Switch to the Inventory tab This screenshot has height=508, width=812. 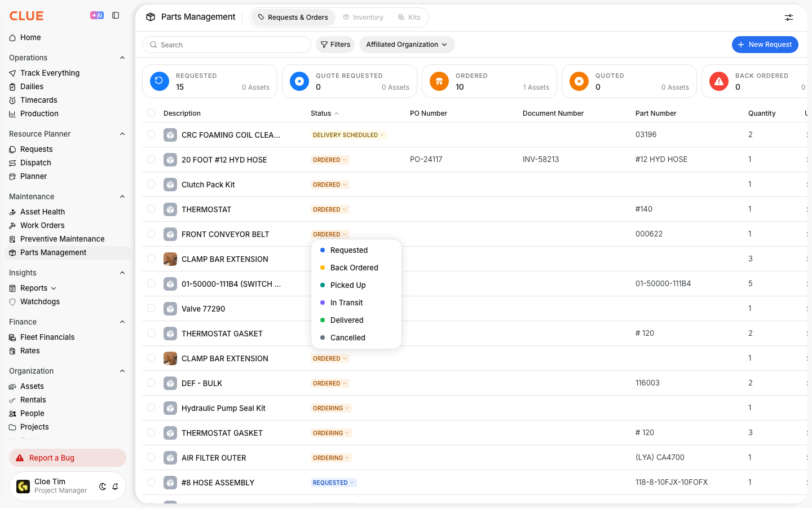click(363, 17)
